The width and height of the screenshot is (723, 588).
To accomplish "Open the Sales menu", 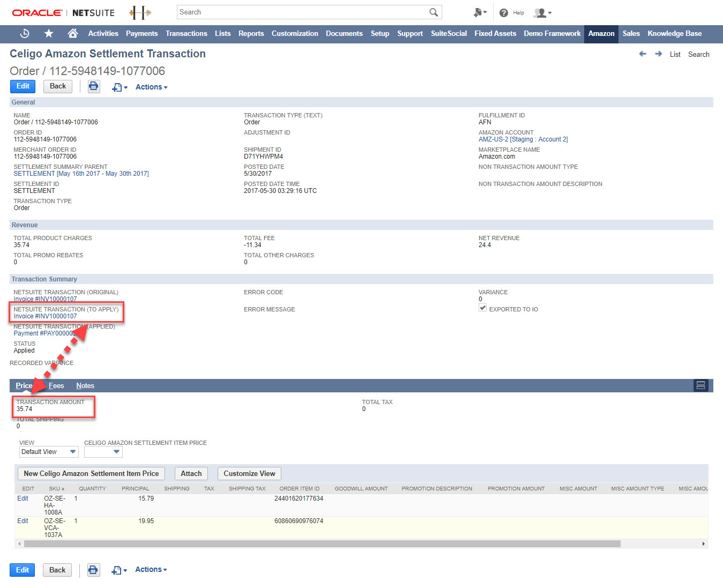I will pos(631,33).
